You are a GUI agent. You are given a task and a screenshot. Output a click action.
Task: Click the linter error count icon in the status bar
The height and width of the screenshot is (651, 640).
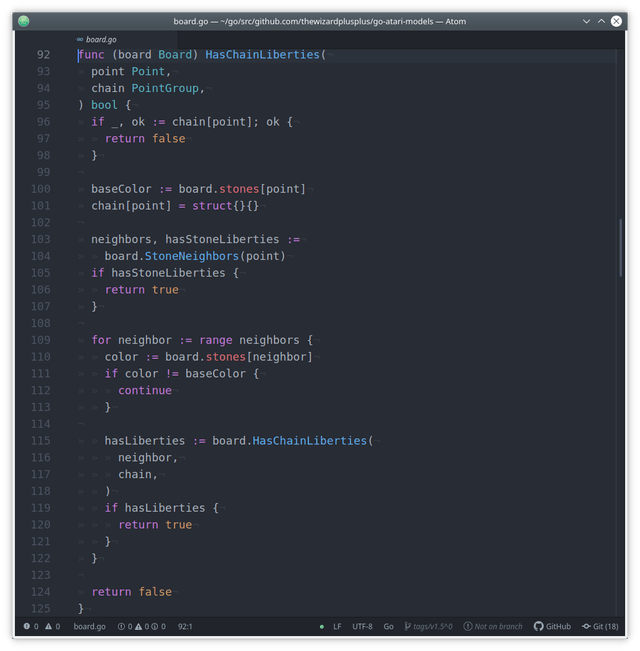coord(27,626)
